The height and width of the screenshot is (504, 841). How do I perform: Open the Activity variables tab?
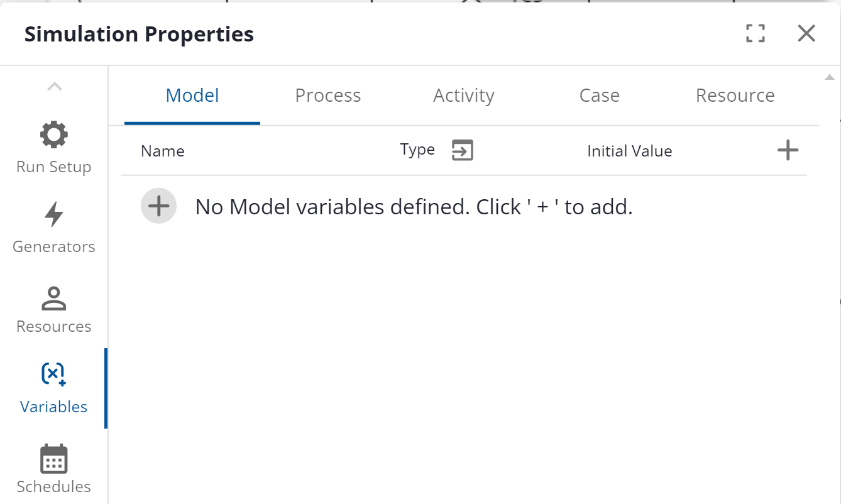click(x=464, y=96)
